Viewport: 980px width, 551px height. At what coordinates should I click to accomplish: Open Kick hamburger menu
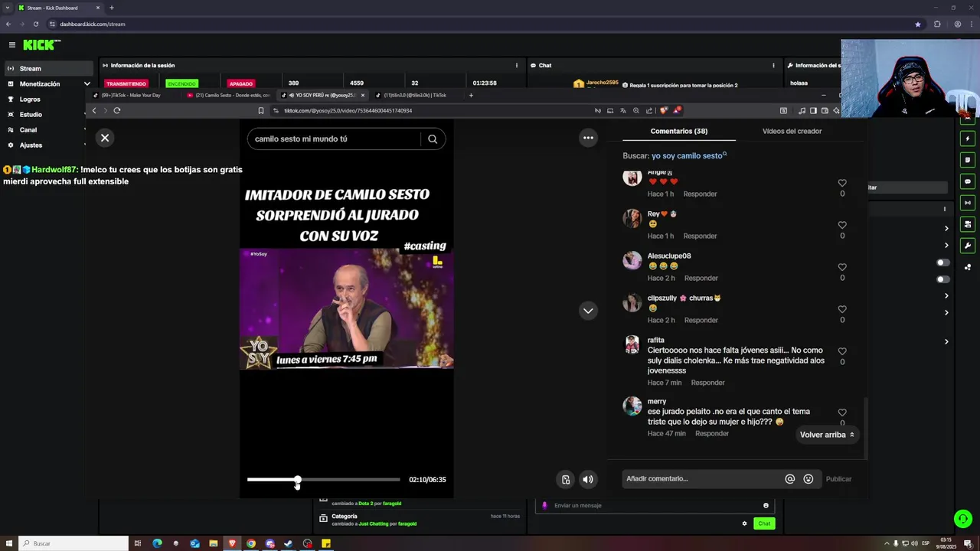(11, 45)
